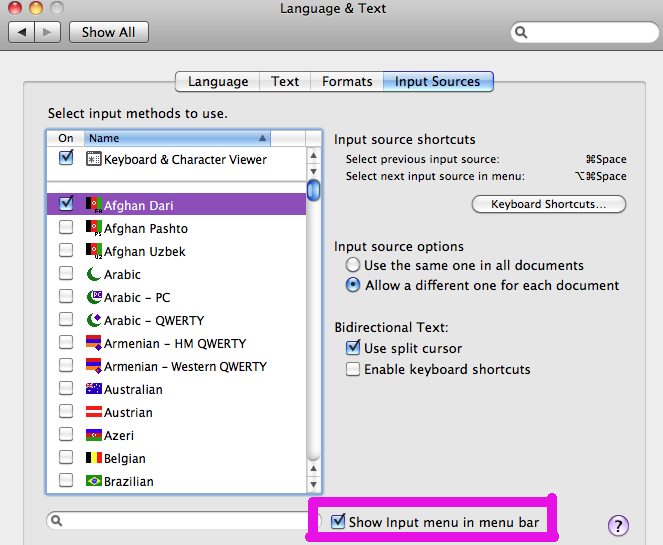Click the ⌥⌘Space shortcut value
This screenshot has width=663, height=545.
pos(601,176)
